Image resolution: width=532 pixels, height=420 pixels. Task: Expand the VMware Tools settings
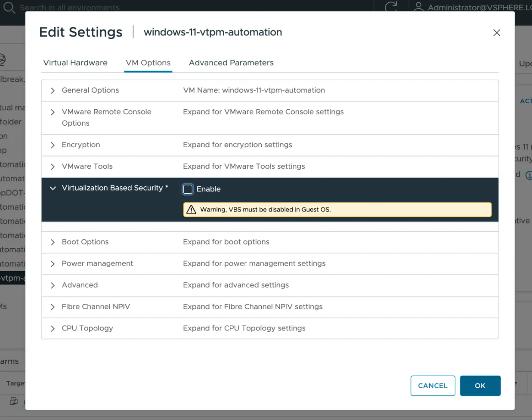tap(52, 167)
